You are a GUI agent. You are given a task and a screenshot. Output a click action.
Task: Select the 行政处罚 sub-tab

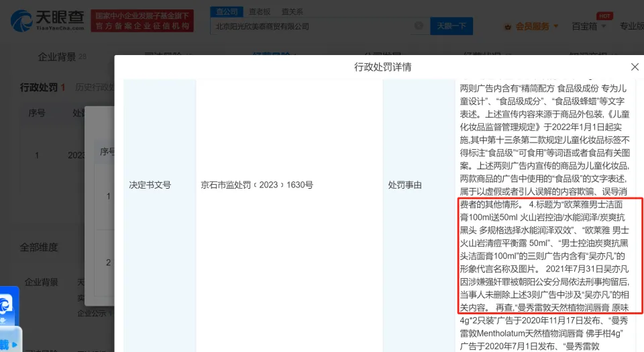click(42, 87)
